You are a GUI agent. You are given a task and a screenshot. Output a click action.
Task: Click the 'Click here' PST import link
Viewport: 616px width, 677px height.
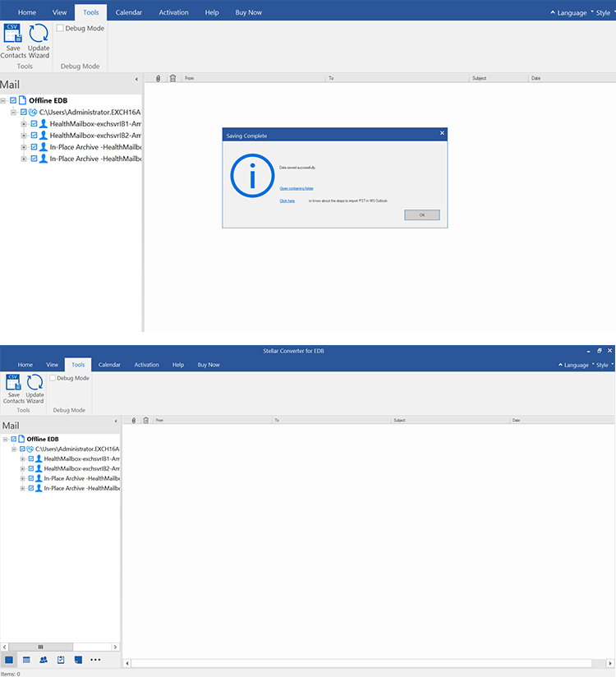tap(287, 200)
